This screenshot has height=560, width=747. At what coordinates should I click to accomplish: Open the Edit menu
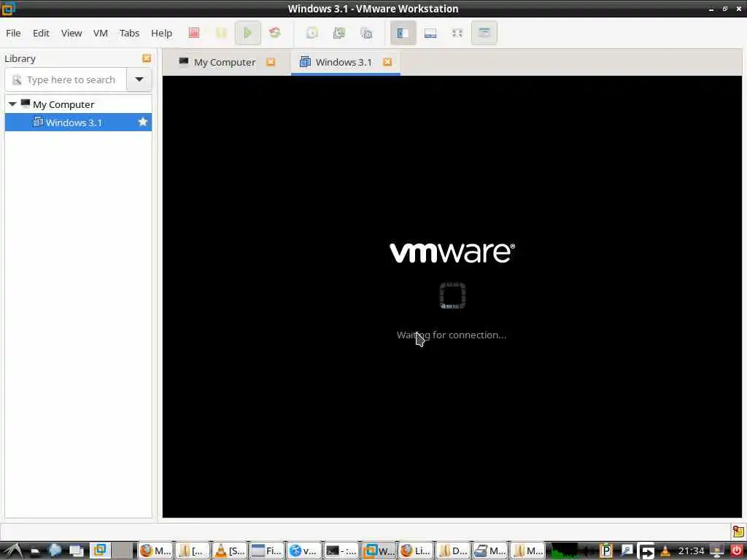click(41, 33)
